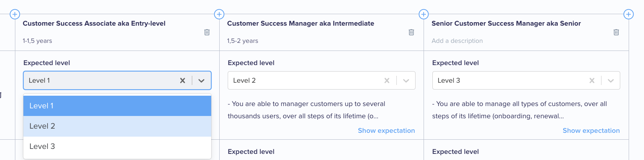Choose Level 1 from the dropdown list
This screenshot has width=644, height=160.
117,106
